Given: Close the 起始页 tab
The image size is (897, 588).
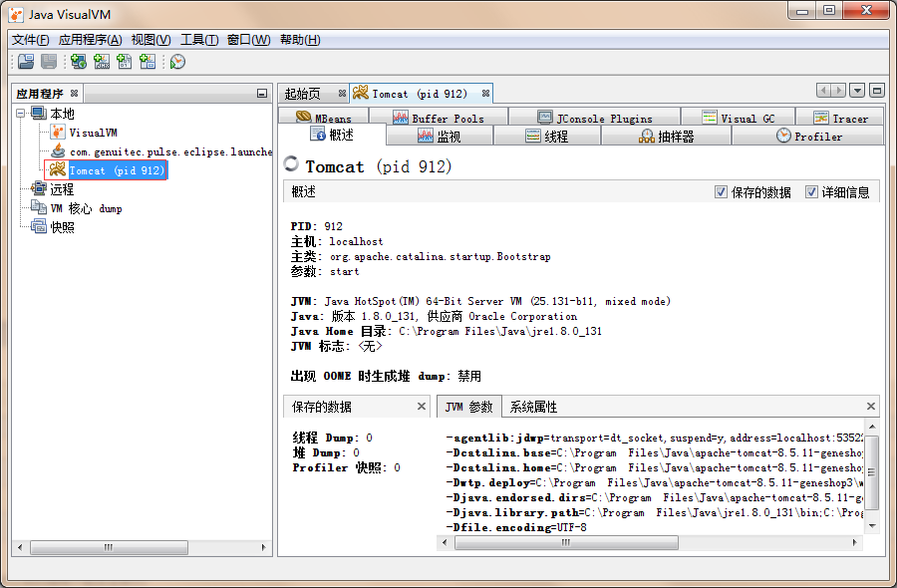Looking at the screenshot, I should [342, 94].
